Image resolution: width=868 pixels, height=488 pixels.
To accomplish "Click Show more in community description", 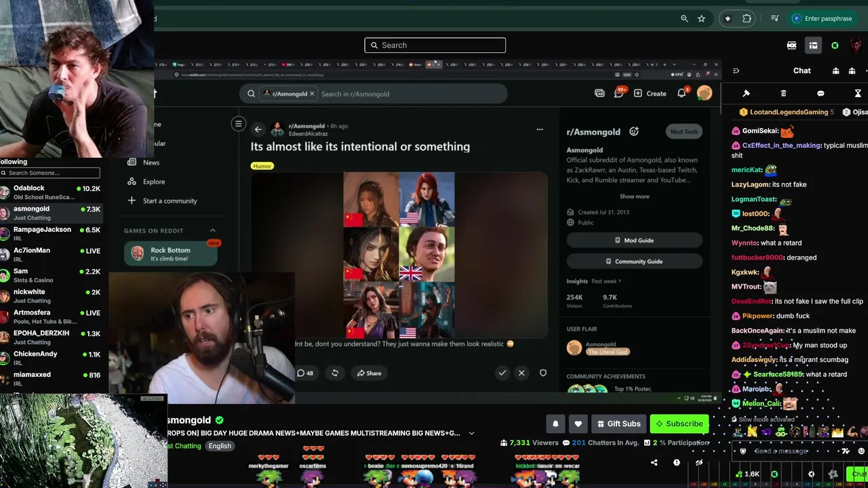I will tap(635, 197).
